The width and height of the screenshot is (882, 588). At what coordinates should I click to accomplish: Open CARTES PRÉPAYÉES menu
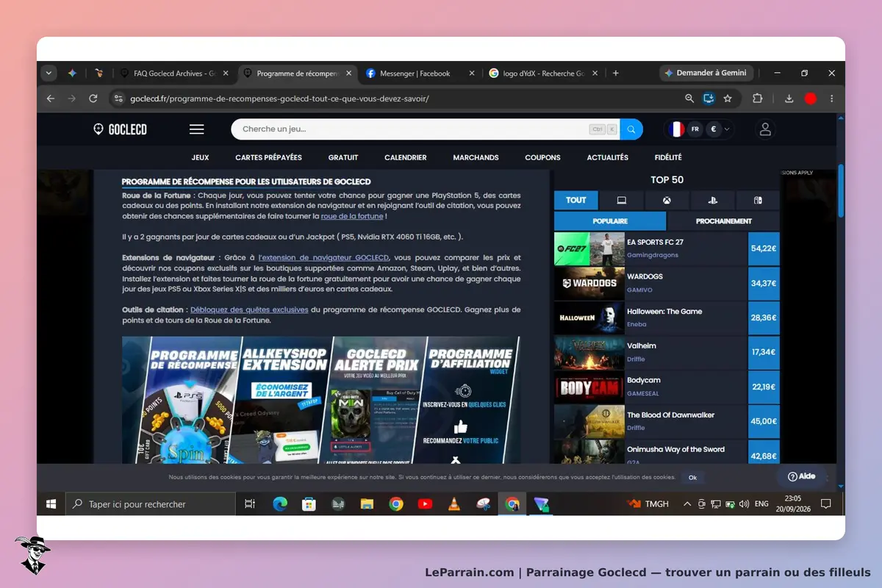pos(268,157)
